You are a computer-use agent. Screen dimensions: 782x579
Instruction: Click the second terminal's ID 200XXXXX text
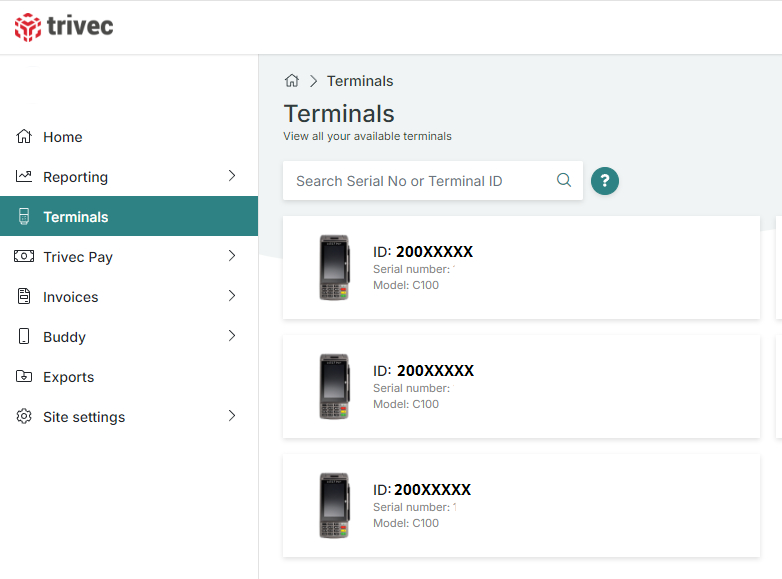[x=423, y=371]
